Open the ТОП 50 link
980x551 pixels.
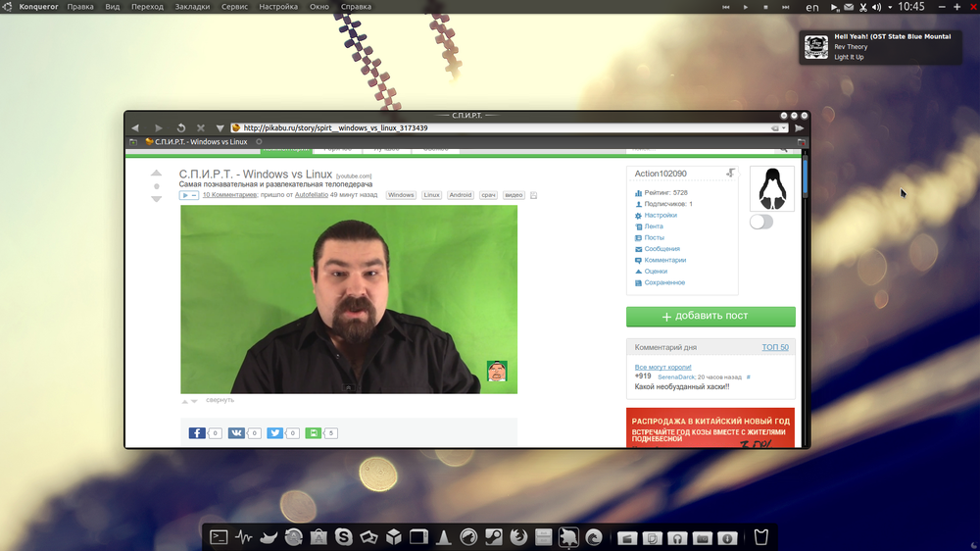[774, 347]
